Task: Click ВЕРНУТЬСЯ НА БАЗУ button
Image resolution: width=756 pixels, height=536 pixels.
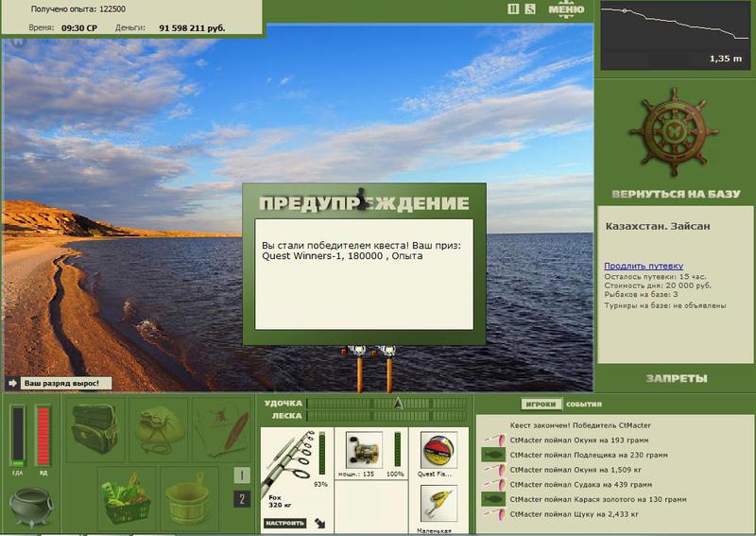Action: pyautogui.click(x=676, y=194)
